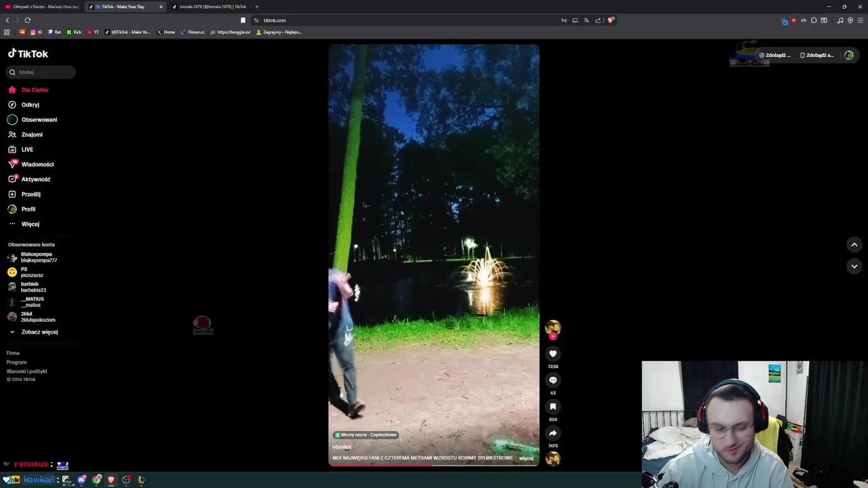The width and height of the screenshot is (868, 488).
Task: Open Brave VPN shield icon
Action: [850, 20]
